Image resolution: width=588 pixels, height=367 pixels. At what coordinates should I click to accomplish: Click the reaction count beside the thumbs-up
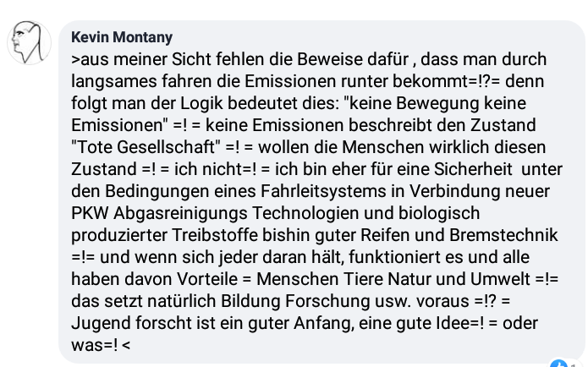574,365
